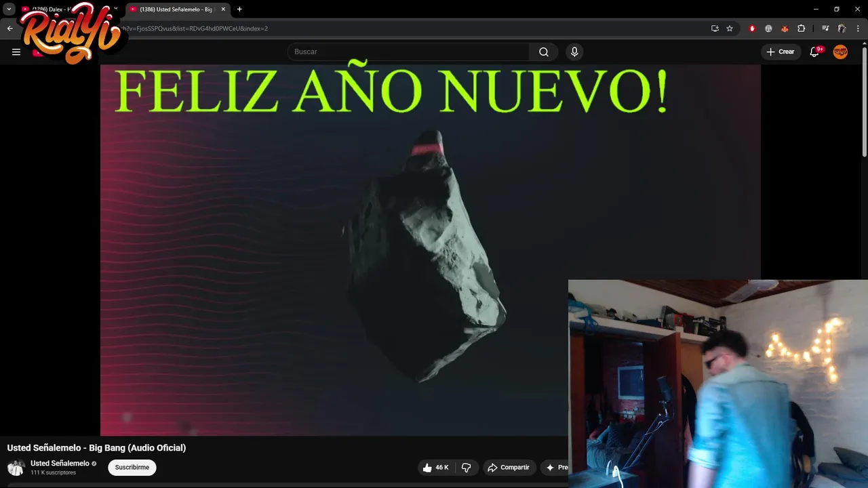Click the Crear button

click(781, 52)
